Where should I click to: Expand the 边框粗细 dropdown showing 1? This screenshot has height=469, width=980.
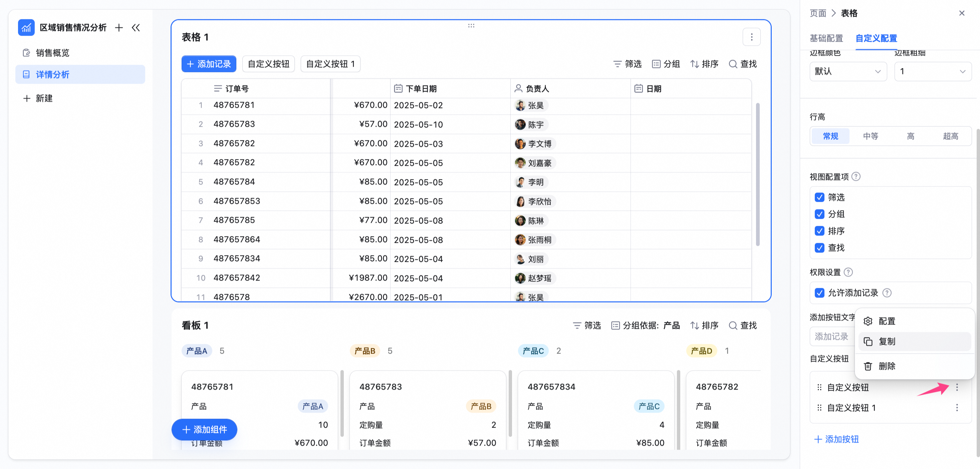coord(933,71)
